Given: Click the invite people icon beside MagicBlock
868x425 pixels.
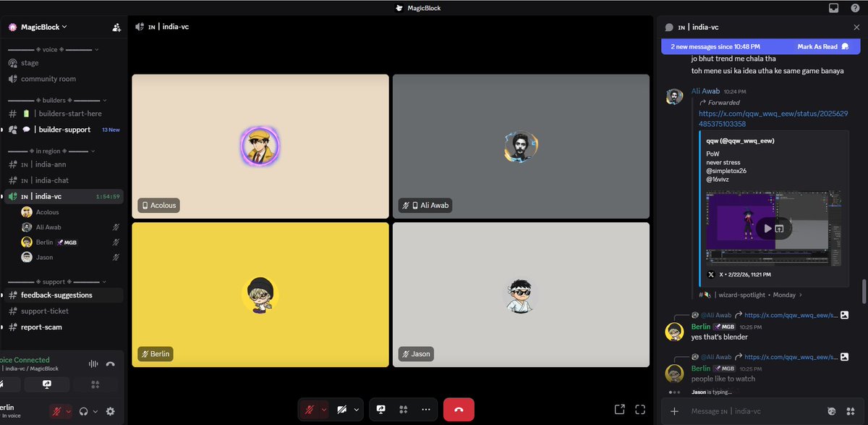Looking at the screenshot, I should click(x=116, y=28).
